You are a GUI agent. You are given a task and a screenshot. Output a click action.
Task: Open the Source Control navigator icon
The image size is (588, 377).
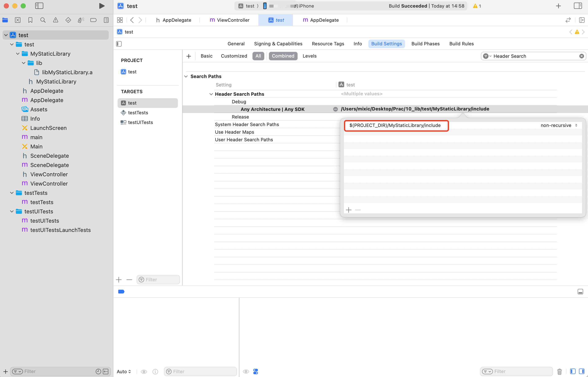18,20
